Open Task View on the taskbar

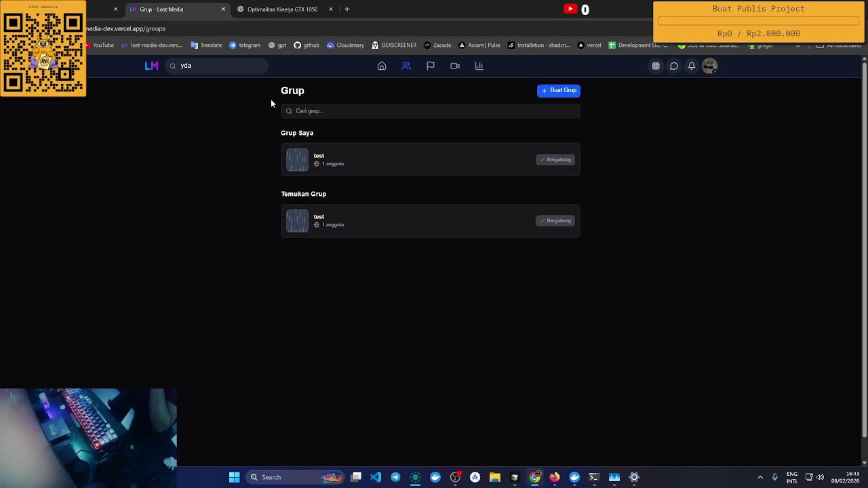(x=356, y=477)
